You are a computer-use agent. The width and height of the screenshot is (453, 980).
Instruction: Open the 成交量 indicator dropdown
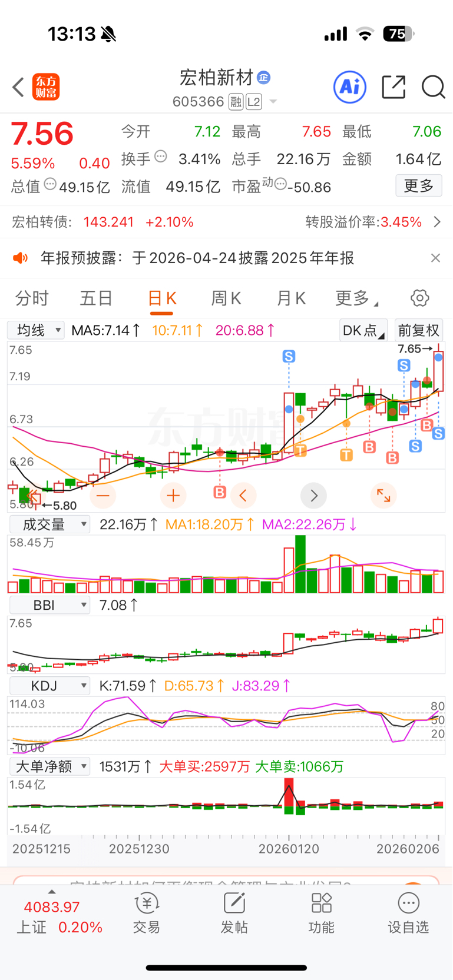point(49,524)
